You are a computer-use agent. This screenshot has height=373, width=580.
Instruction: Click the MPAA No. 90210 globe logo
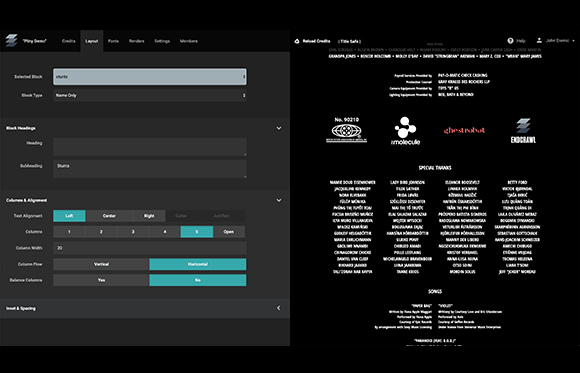[346, 130]
